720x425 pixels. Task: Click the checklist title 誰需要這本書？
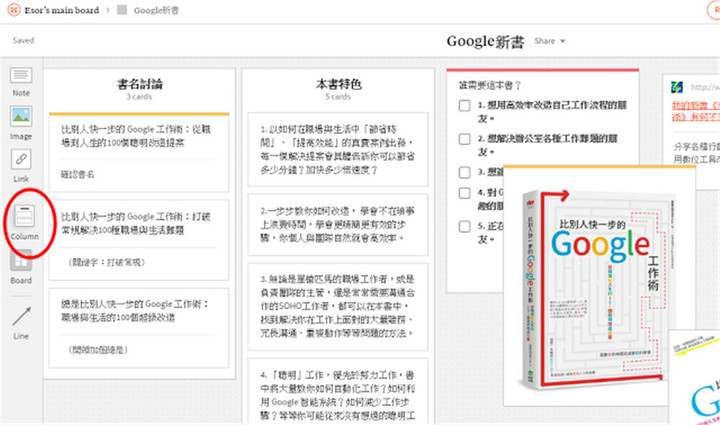pos(489,85)
